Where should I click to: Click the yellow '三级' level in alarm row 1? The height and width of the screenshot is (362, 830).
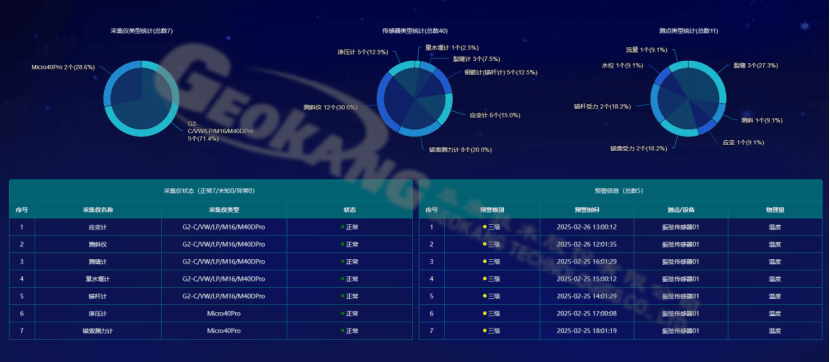point(492,227)
